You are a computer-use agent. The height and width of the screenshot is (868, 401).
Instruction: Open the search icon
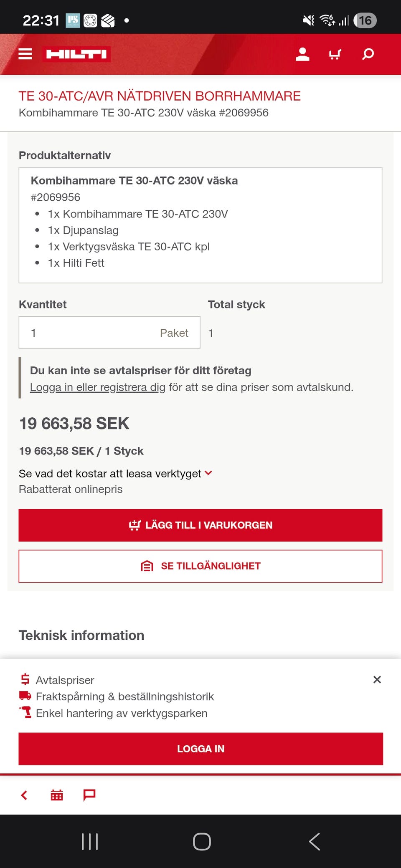[x=368, y=54]
